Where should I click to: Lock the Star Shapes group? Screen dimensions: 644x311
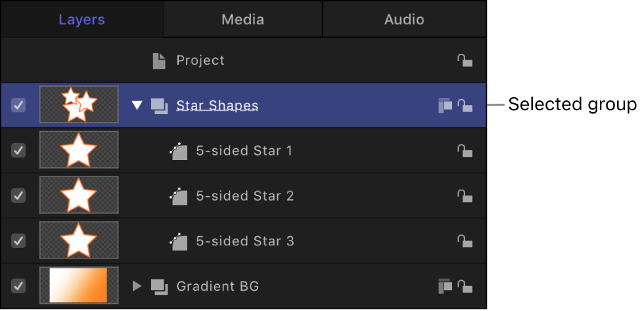pos(465,105)
